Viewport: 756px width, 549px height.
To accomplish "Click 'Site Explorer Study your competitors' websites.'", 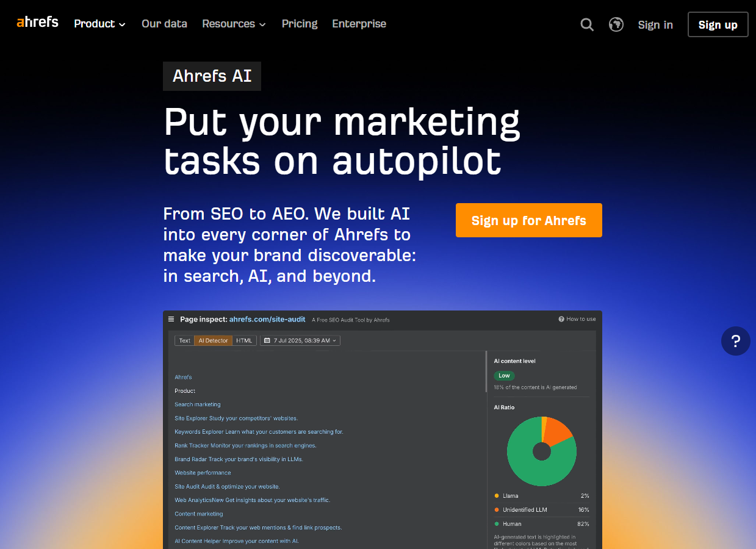I will [236, 418].
